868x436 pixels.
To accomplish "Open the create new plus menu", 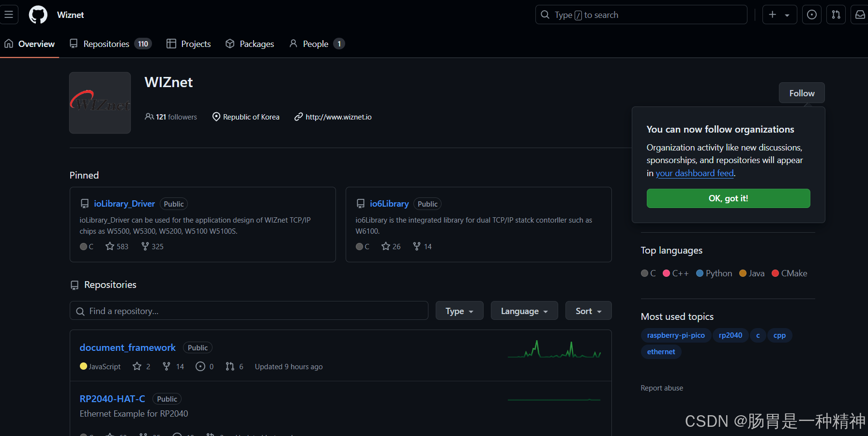I will click(x=779, y=15).
